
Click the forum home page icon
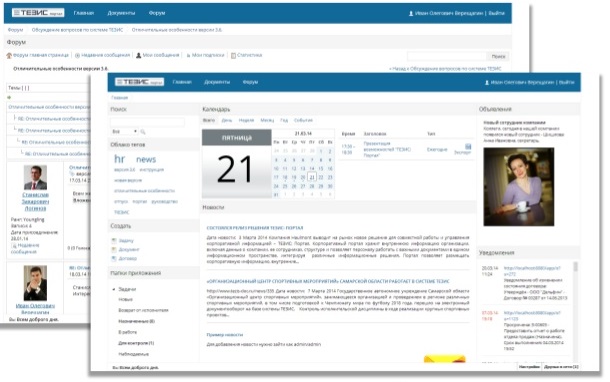[x=9, y=56]
